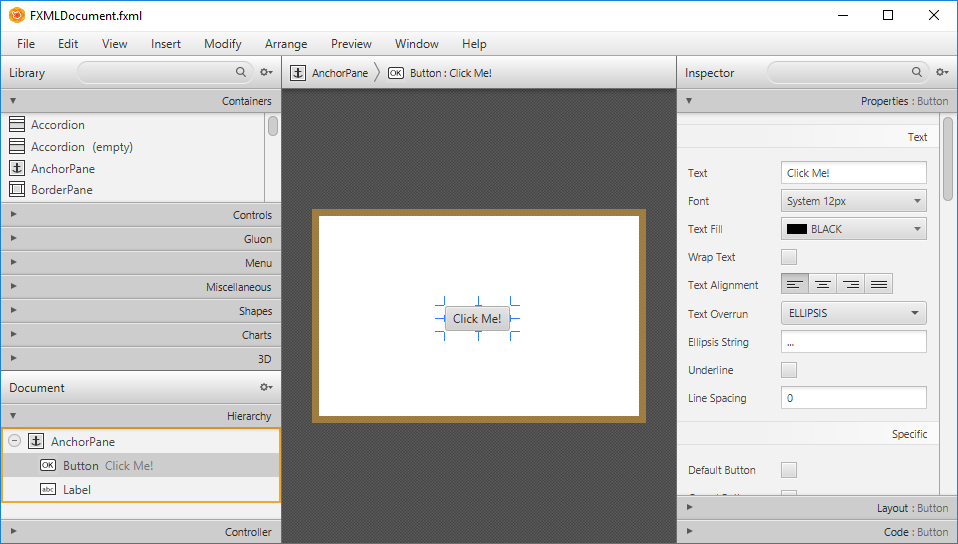The image size is (958, 544).
Task: Click the 'Click Me!' button on canvas
Action: point(477,319)
